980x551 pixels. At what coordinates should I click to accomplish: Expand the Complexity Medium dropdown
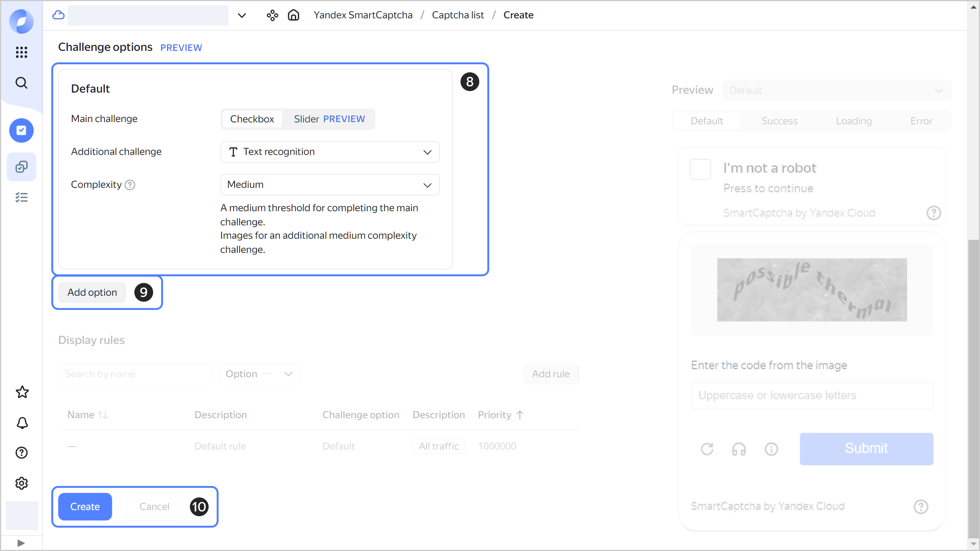click(330, 185)
